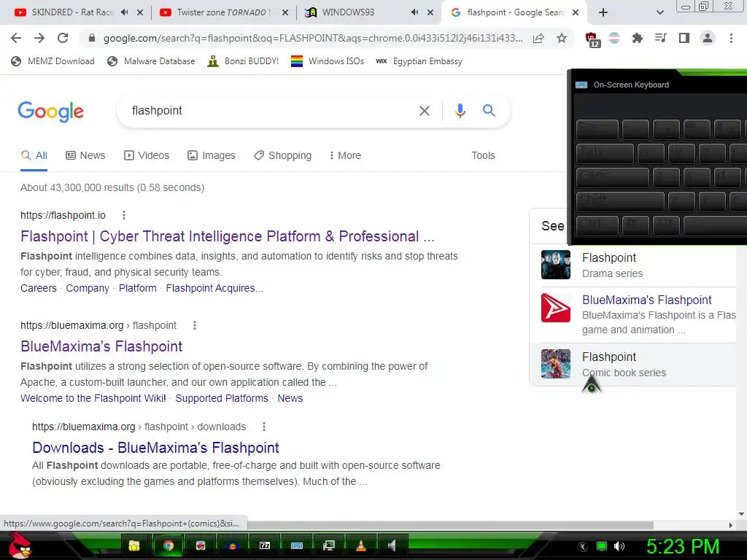
Task: Switch to the Twister zone TORNADO tab
Action: tap(217, 12)
